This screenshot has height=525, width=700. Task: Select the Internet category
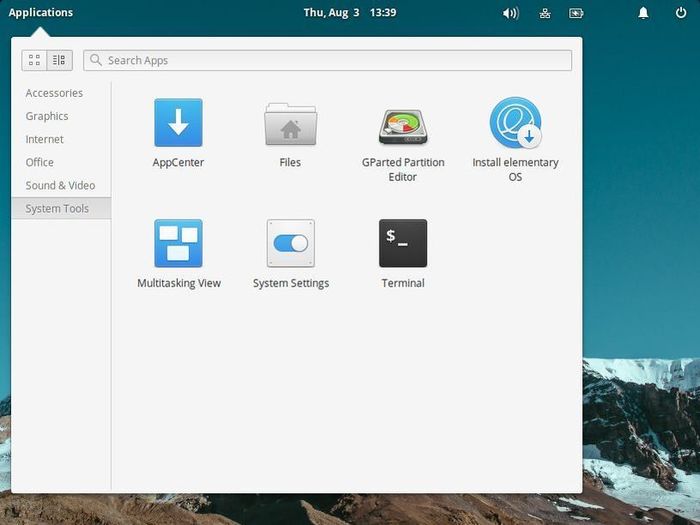pyautogui.click(x=45, y=139)
